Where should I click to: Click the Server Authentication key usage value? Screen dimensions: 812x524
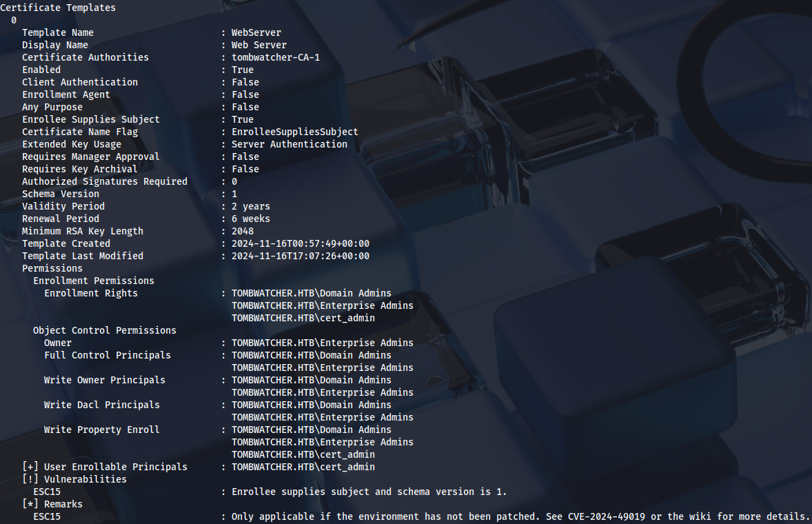pyautogui.click(x=290, y=144)
